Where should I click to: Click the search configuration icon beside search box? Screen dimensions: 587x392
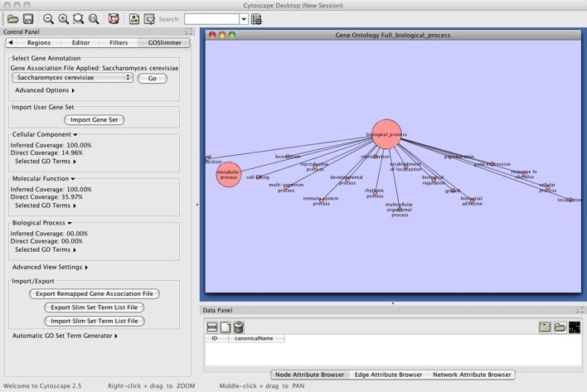coord(256,18)
